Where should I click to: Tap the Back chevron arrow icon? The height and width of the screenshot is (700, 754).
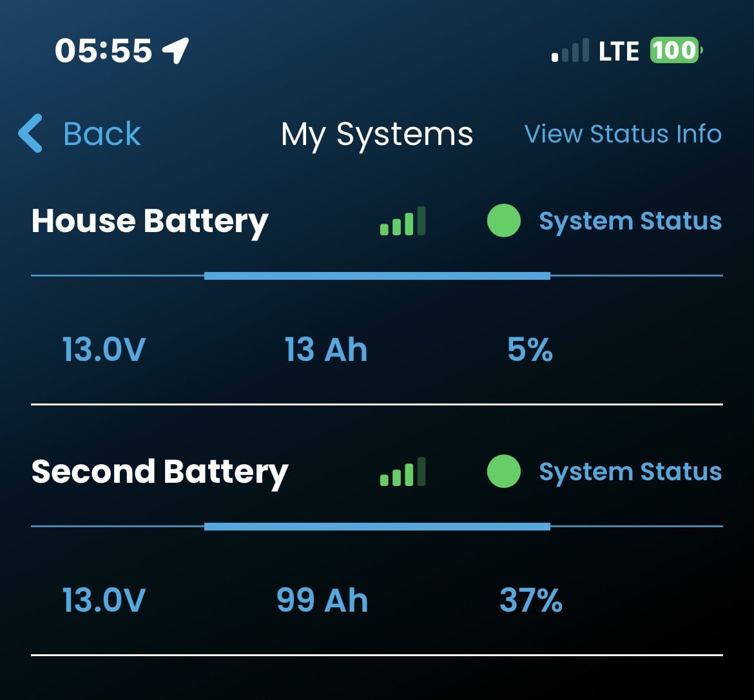(x=30, y=133)
